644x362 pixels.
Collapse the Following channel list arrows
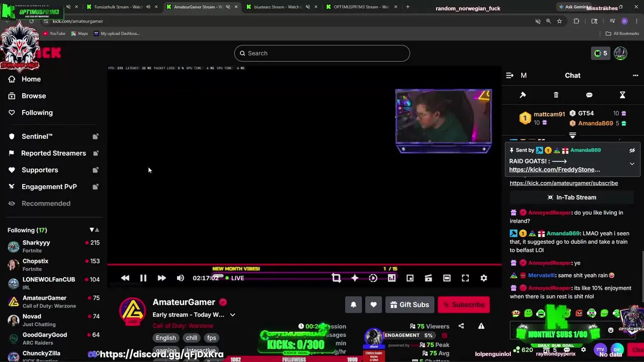94,230
